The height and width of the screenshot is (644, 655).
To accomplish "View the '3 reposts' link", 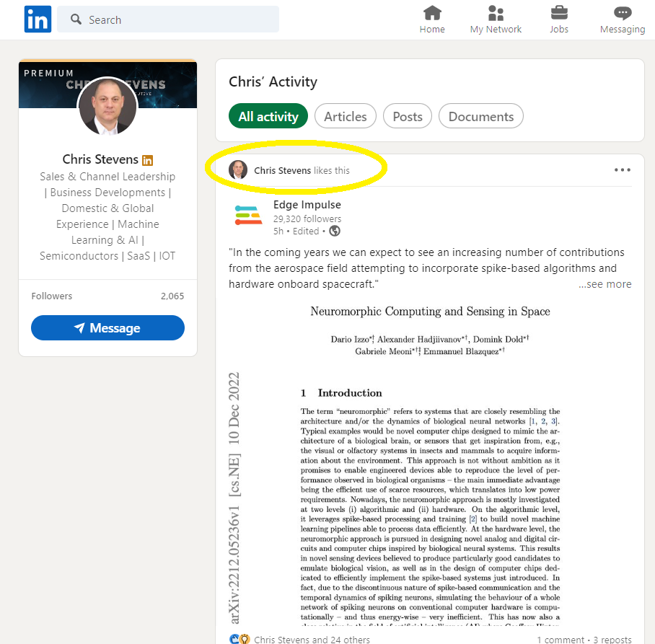I will tap(612, 640).
